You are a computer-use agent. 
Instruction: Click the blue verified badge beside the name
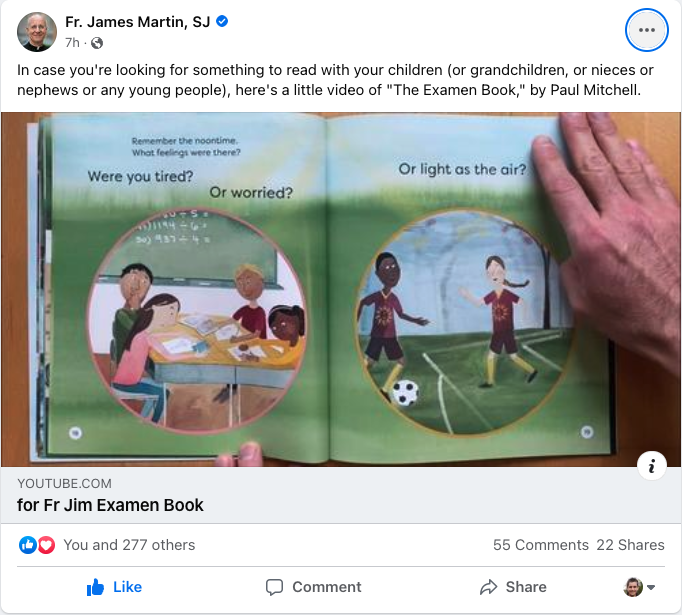[222, 21]
